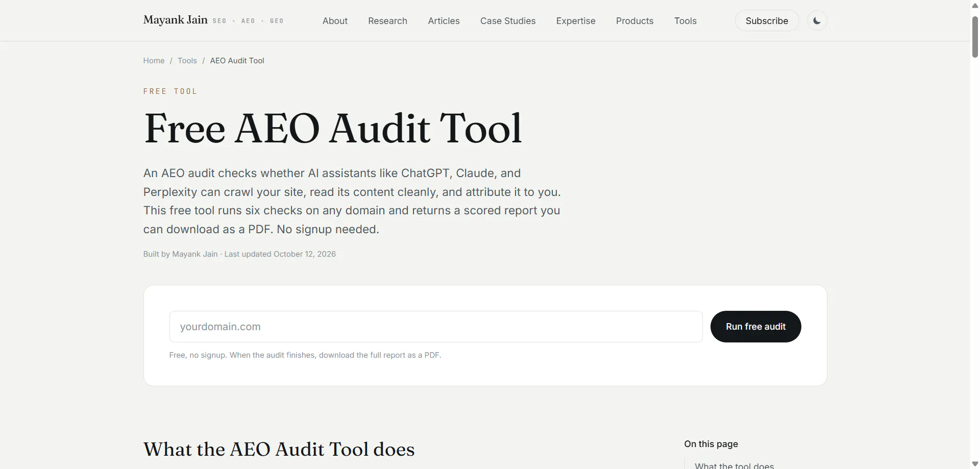Click the What the AEO Audit Tool does heading
Image resolution: width=980 pixels, height=469 pixels.
[279, 449]
